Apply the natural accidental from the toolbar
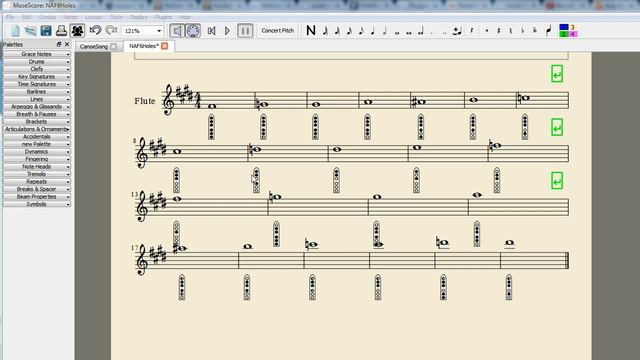This screenshot has width=640, height=360. pyautogui.click(x=511, y=30)
